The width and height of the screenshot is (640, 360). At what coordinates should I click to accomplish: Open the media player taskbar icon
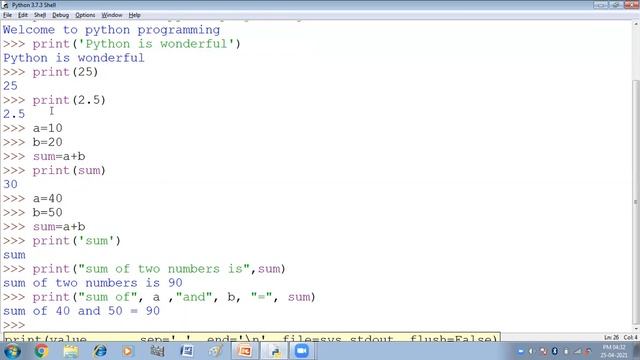128,351
